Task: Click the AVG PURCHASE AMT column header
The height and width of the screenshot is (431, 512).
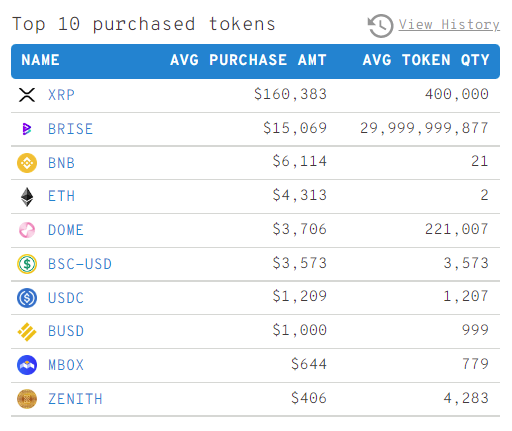Action: coord(248,60)
